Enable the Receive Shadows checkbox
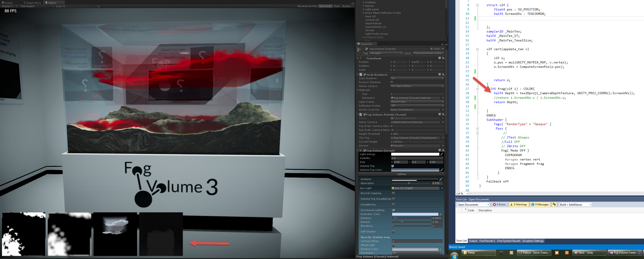The image size is (644, 259). point(392,82)
